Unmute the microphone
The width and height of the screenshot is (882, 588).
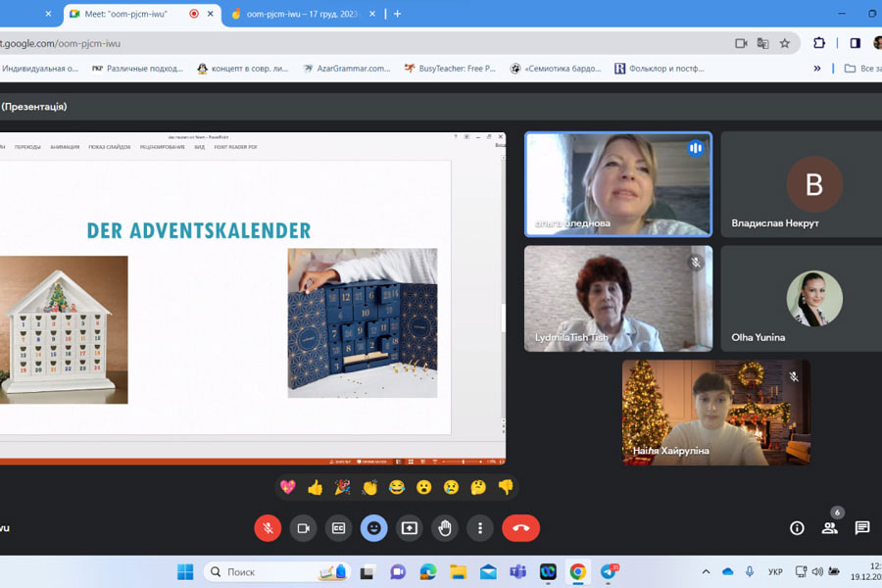[x=268, y=528]
